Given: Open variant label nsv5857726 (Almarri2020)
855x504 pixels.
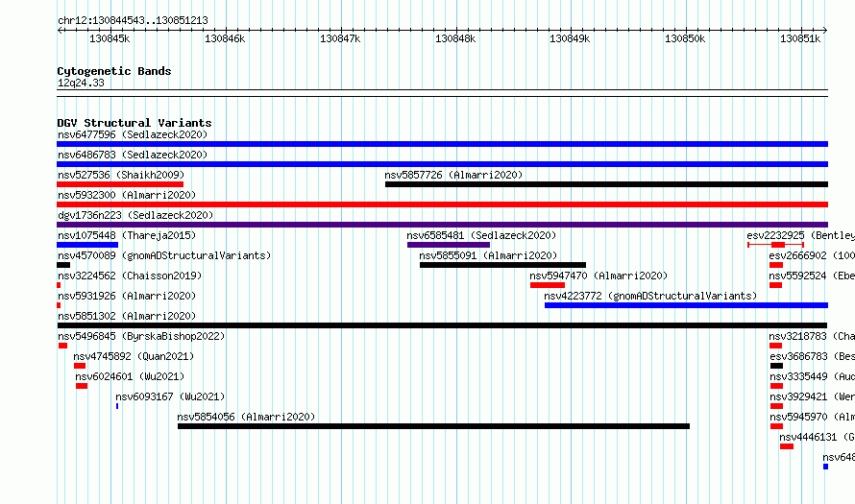Looking at the screenshot, I should tap(453, 175).
